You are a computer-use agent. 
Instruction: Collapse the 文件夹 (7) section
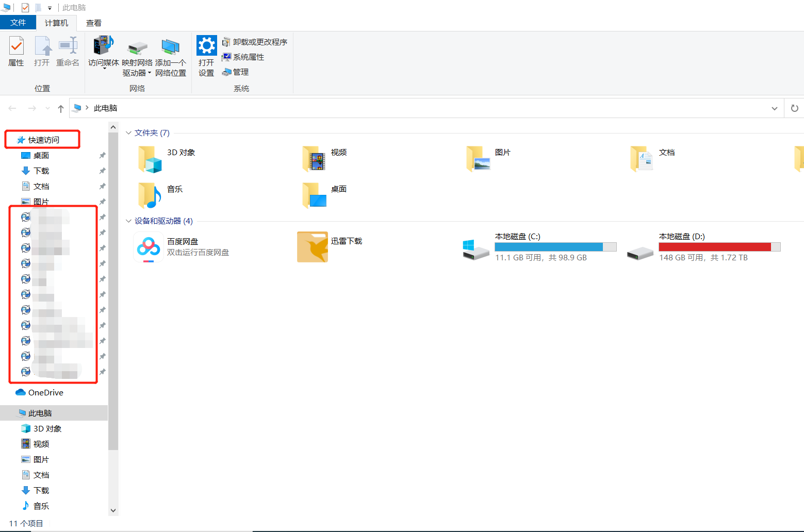coord(128,132)
